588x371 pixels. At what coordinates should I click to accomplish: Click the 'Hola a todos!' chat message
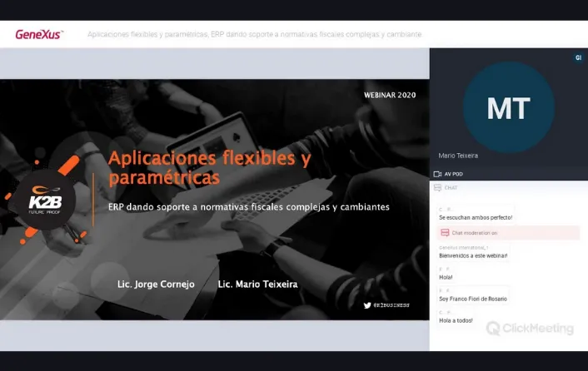coord(456,320)
